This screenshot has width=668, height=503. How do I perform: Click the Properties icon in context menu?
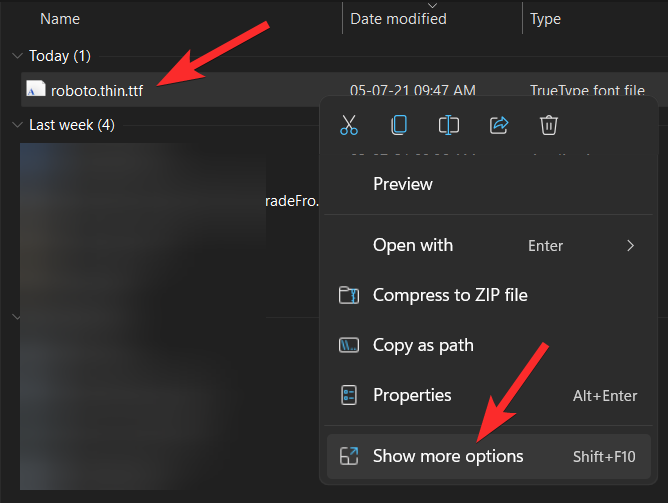(349, 395)
